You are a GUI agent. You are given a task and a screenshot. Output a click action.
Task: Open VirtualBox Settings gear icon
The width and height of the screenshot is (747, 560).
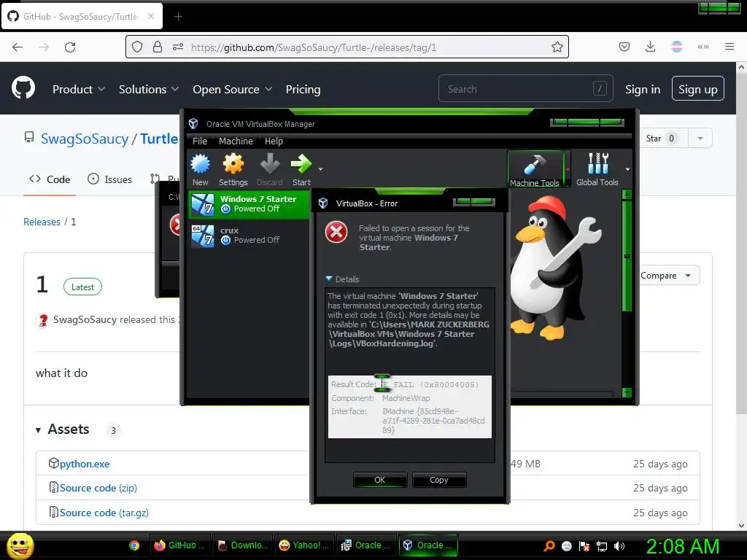click(233, 164)
